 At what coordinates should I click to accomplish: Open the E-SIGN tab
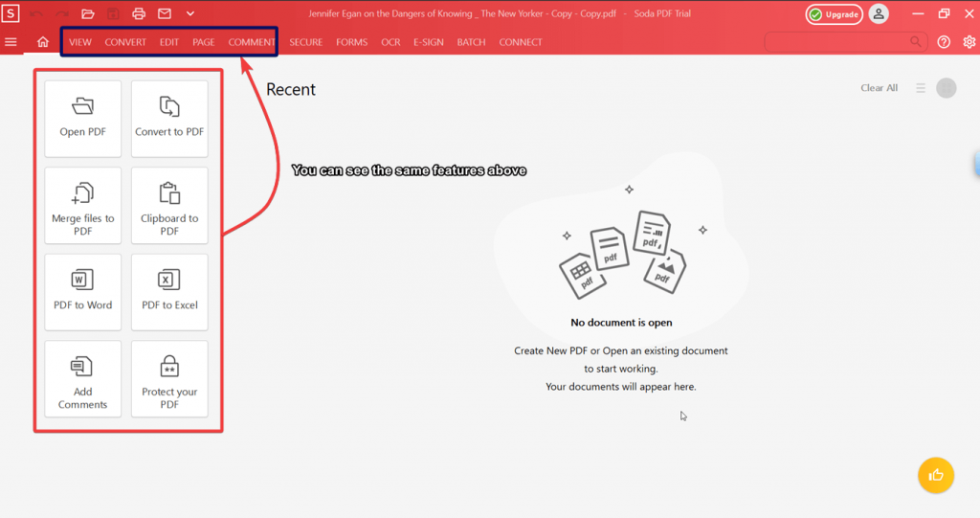pyautogui.click(x=428, y=42)
